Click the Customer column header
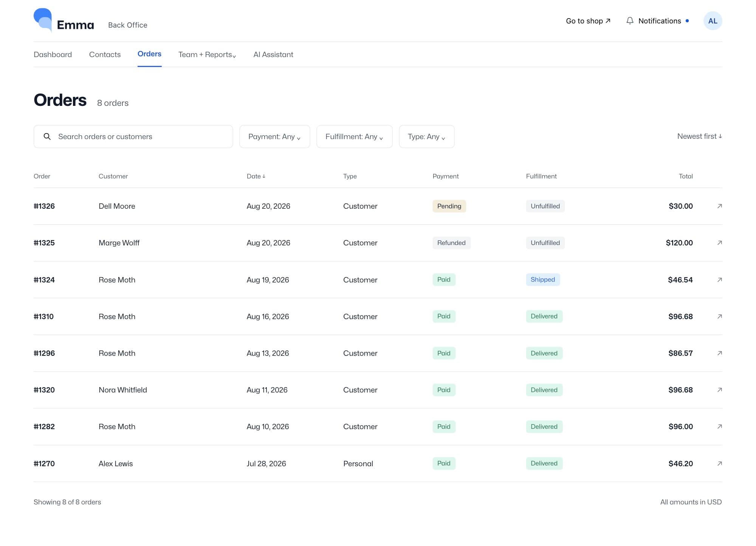 click(113, 176)
